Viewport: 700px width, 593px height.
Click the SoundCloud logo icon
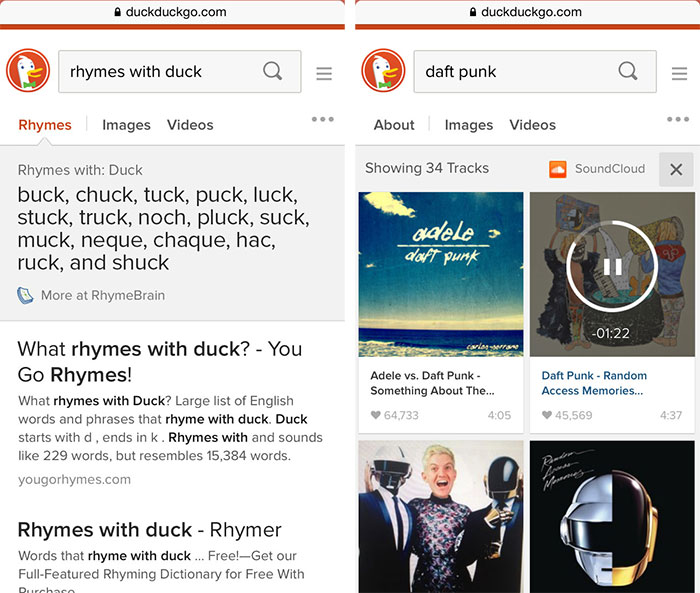(558, 169)
